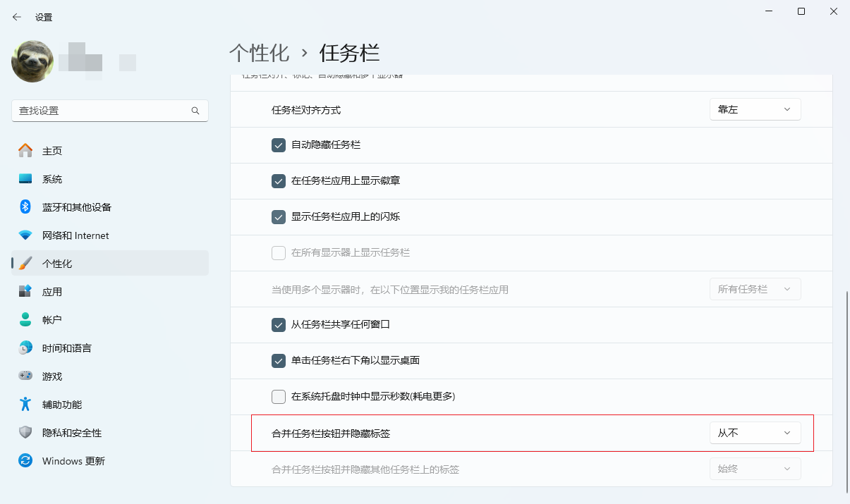Screen dimensions: 850x504
Task: Select the 系统 monitor icon in the sidebar
Action: [26, 179]
